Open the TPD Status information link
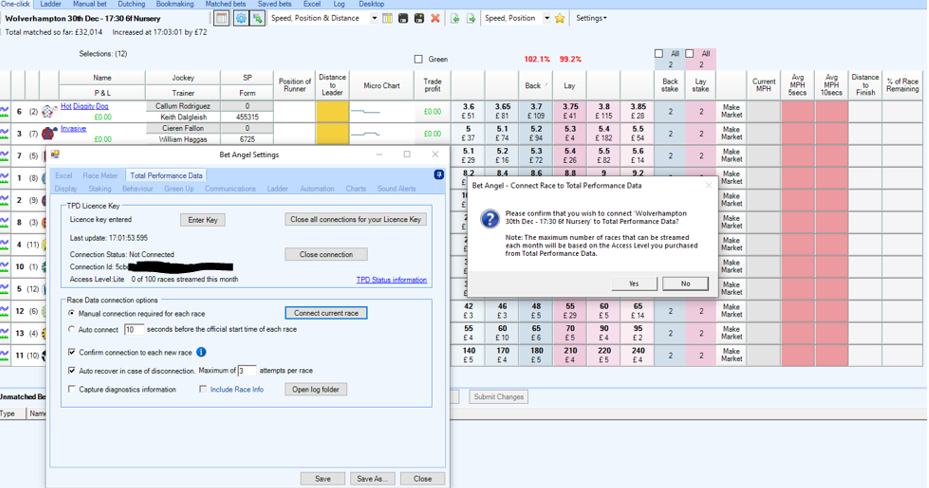Image resolution: width=929 pixels, height=488 pixels. 391,280
